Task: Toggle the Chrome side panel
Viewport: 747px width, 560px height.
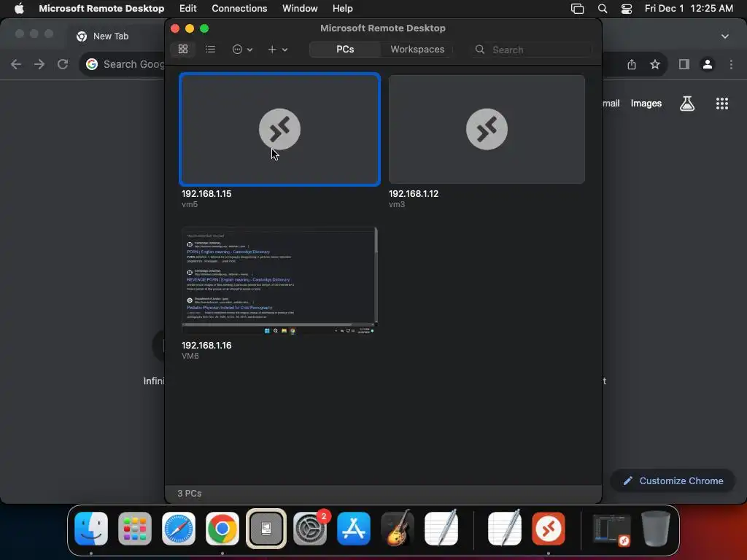Action: click(684, 64)
